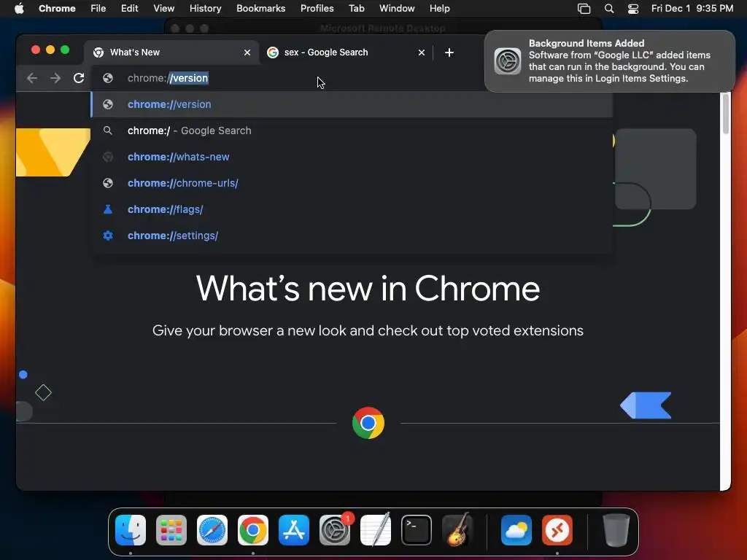Open GarageBand from the Dock
The width and height of the screenshot is (747, 560).
457,530
